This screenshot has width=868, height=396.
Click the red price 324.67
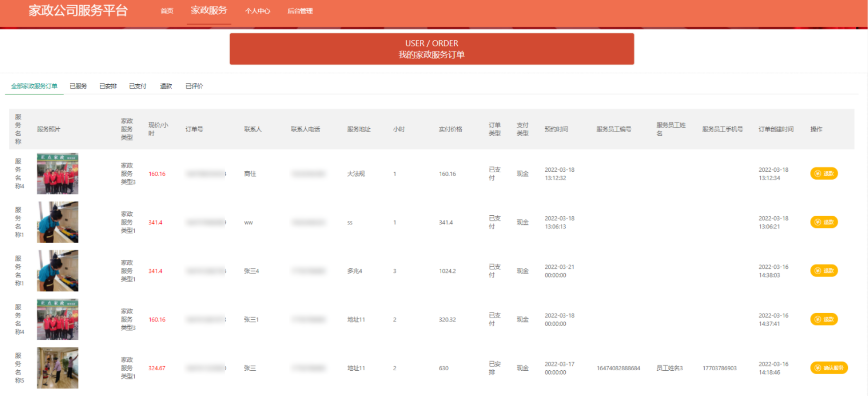click(157, 368)
